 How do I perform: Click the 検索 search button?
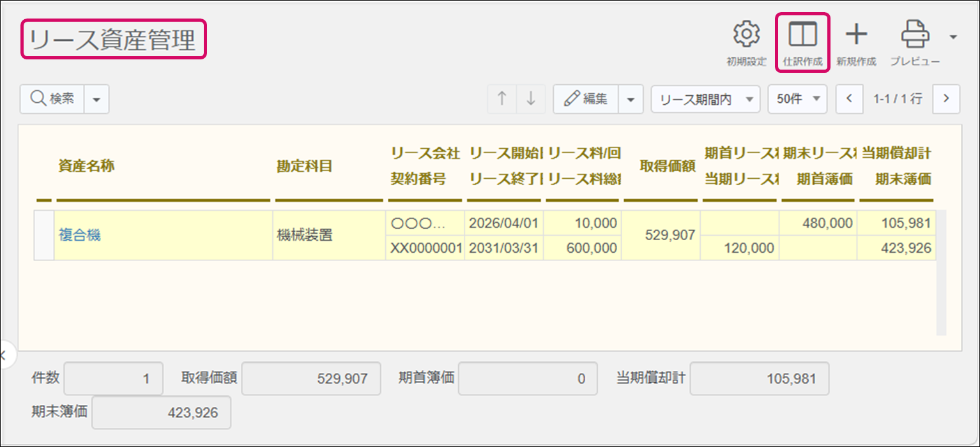coord(52,99)
